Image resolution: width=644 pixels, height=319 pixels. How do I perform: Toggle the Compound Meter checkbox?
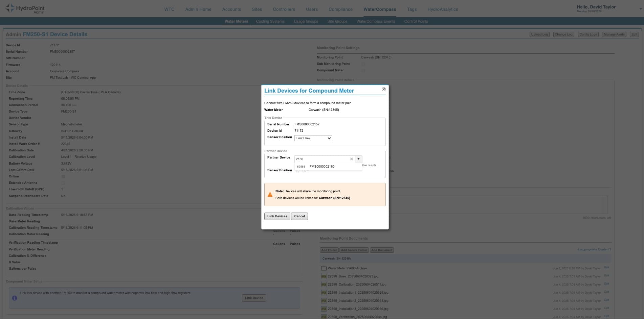[x=363, y=71]
